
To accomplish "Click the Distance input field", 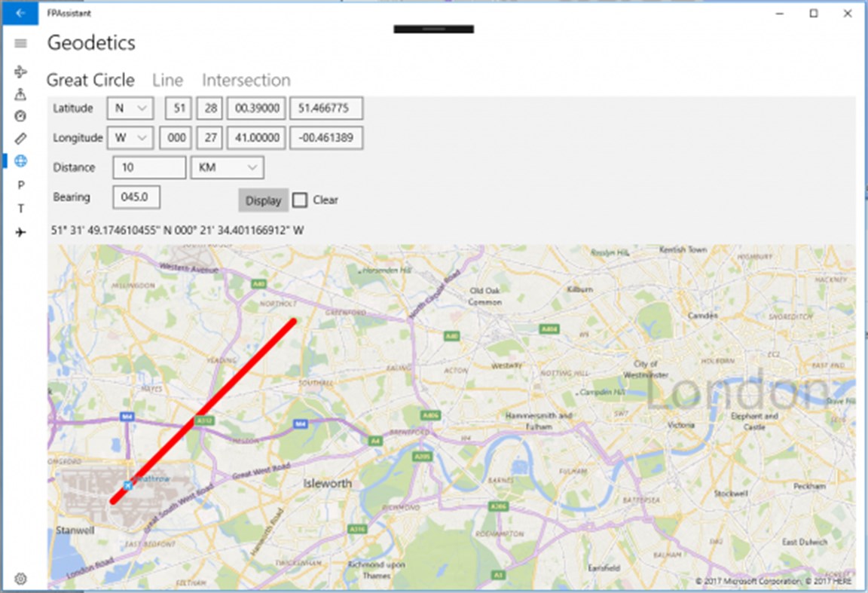I will click(149, 168).
